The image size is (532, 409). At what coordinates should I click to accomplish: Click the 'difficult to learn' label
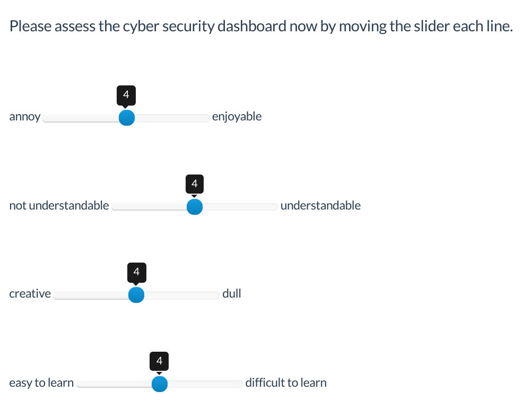coord(286,382)
